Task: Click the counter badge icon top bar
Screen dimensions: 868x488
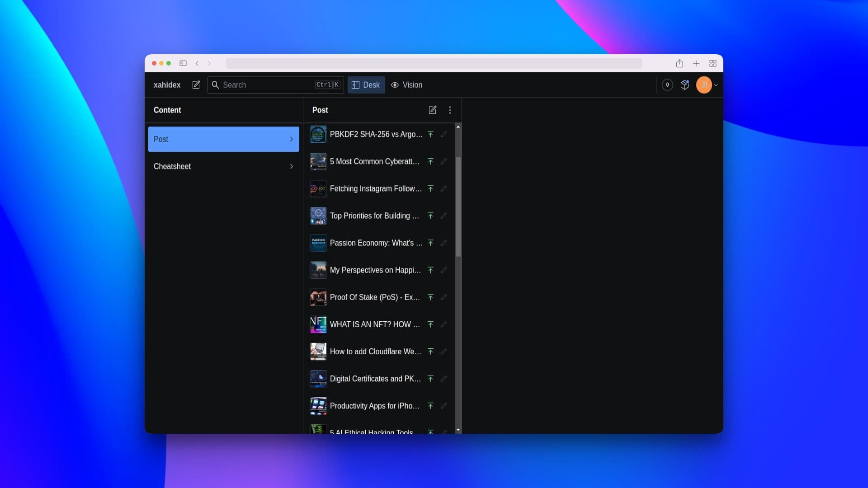Action: point(667,84)
